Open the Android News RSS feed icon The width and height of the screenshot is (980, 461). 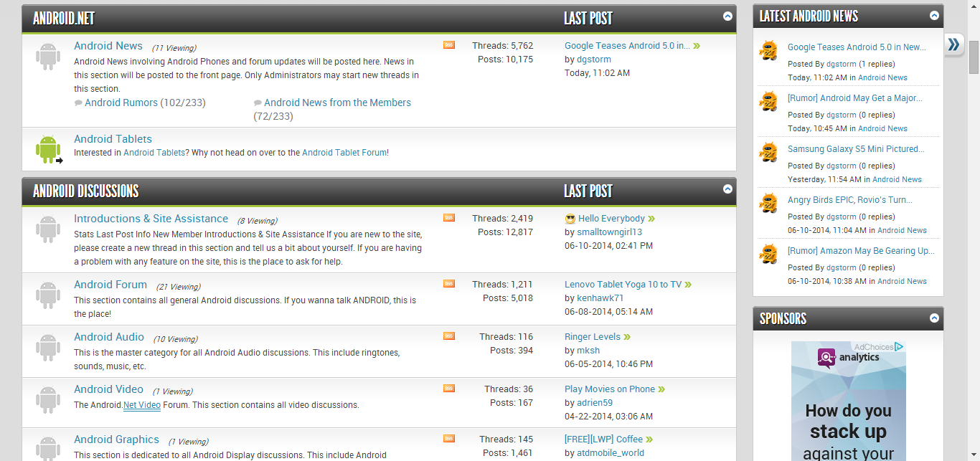[x=449, y=45]
